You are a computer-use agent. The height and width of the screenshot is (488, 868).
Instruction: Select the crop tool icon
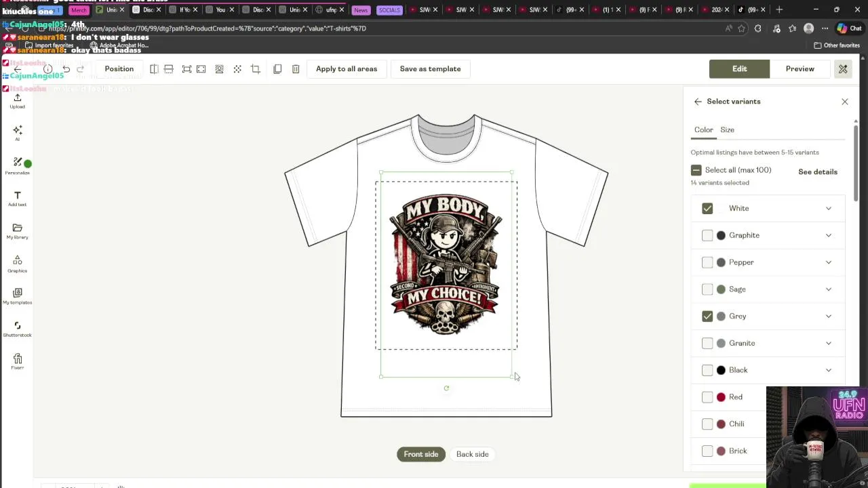255,69
